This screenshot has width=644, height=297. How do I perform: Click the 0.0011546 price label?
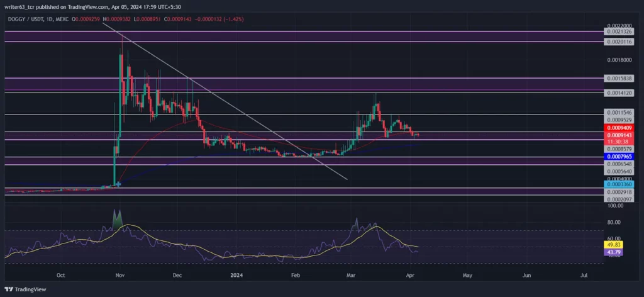click(618, 112)
